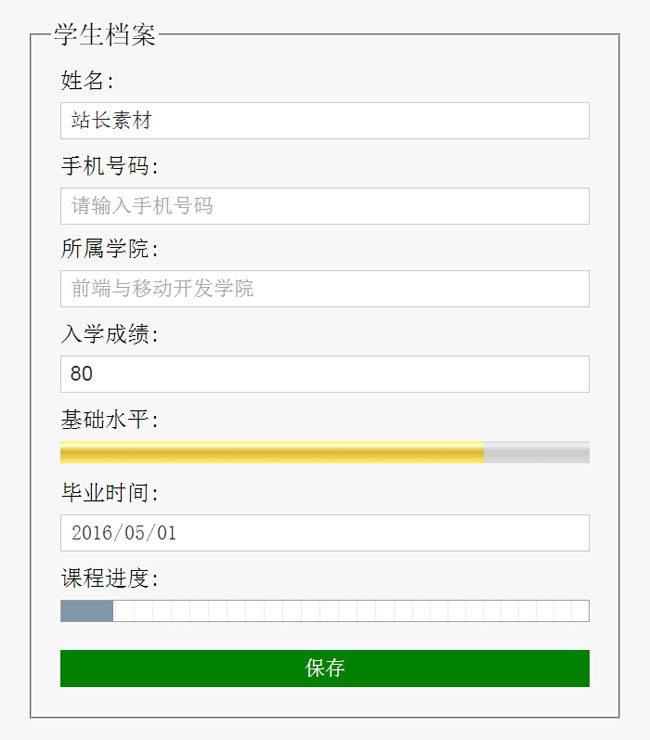The height and width of the screenshot is (740, 650).
Task: Click the 姓名 label text
Action: tap(87, 80)
